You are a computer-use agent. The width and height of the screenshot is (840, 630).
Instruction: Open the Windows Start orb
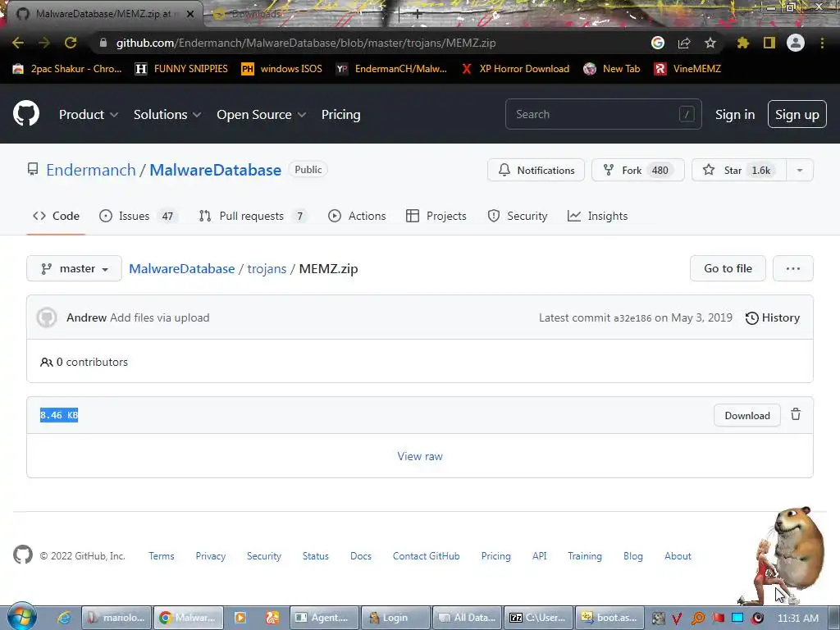point(21,617)
